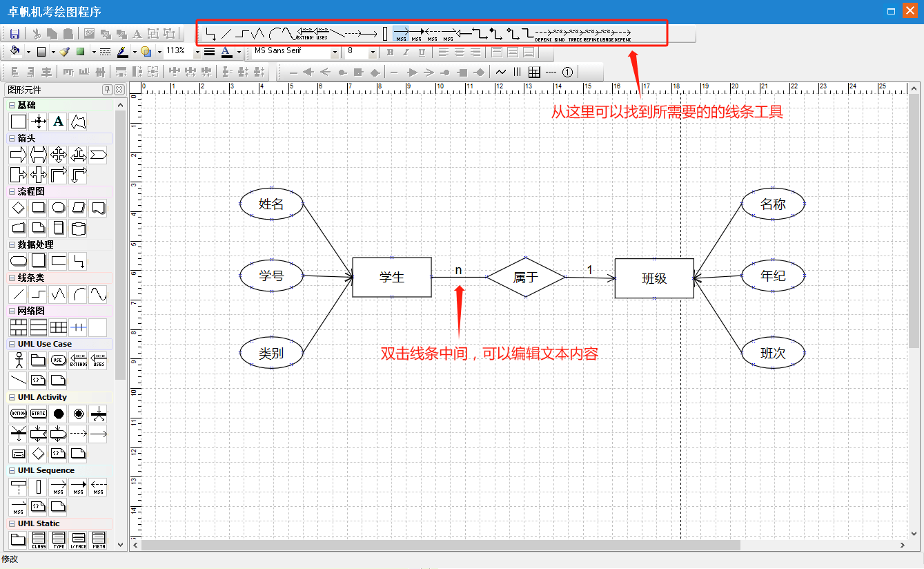Select the text 'A' shape in 基础 section
The image size is (924, 569).
tap(59, 122)
